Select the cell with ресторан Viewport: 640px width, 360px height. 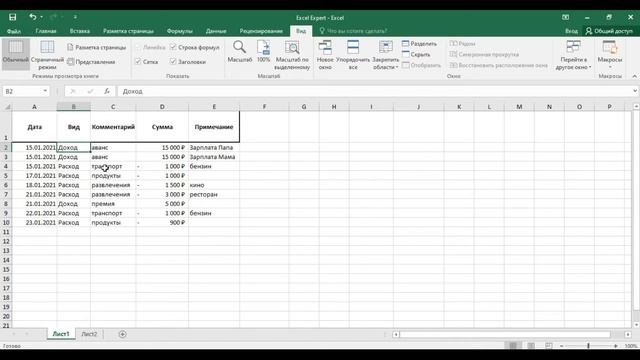coord(214,194)
